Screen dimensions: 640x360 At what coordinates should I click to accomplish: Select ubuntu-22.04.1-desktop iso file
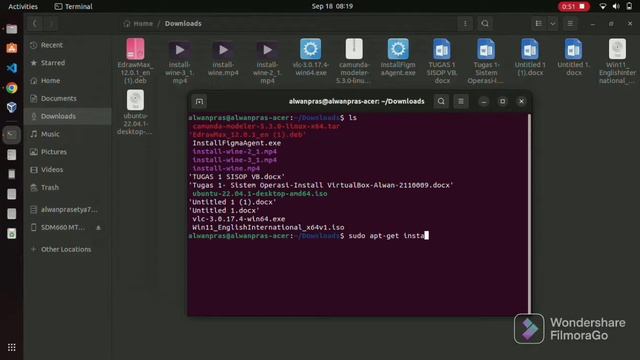pos(135,112)
